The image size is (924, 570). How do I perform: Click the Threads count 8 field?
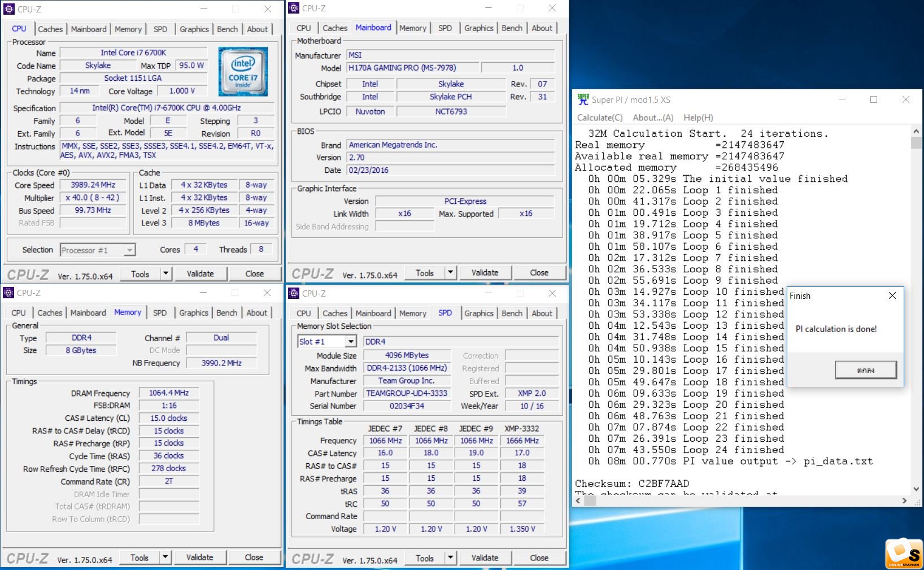261,249
